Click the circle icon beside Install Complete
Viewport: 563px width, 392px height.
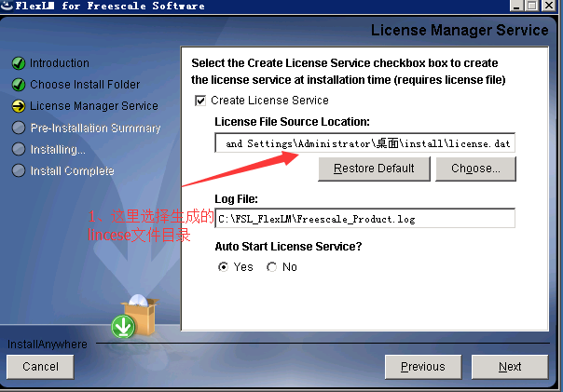[x=19, y=170]
